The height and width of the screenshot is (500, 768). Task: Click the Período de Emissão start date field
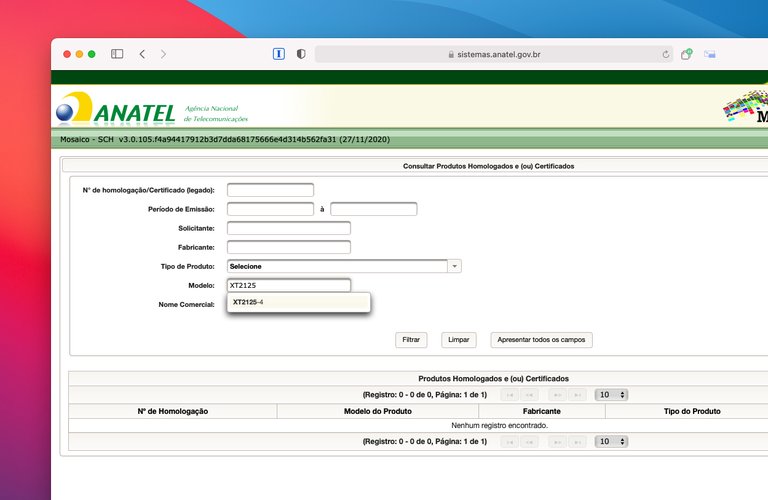[270, 209]
